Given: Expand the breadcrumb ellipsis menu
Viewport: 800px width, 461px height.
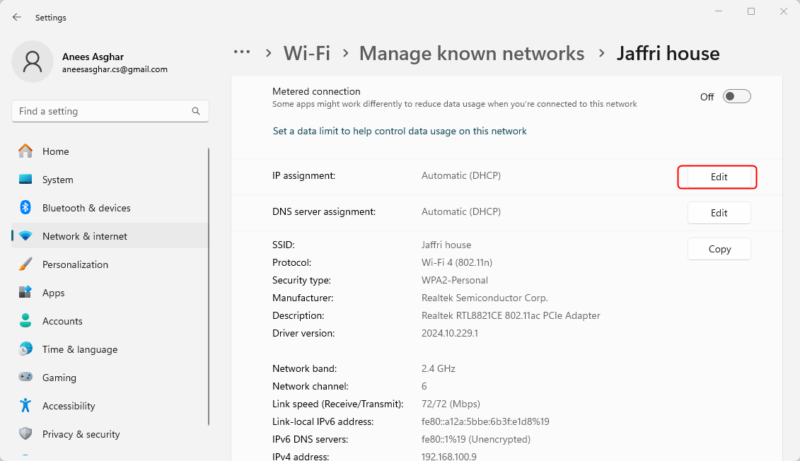Looking at the screenshot, I should coord(241,53).
